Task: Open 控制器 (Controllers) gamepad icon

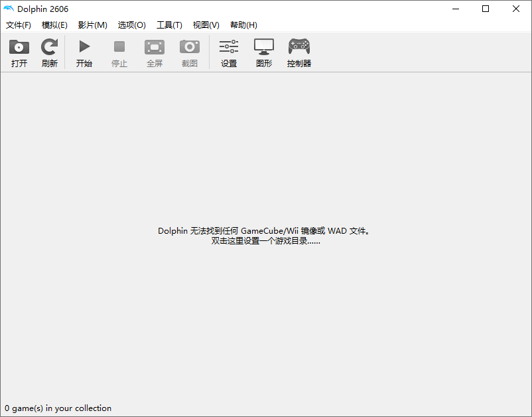Action: pos(299,46)
